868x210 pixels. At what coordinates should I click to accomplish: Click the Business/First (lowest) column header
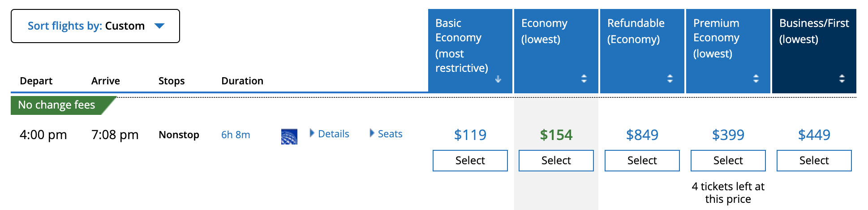click(x=814, y=31)
